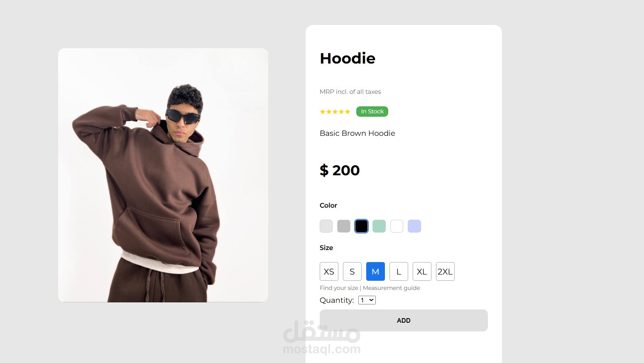The width and height of the screenshot is (644, 363).
Task: Select the light gray color swatch
Action: 326,226
